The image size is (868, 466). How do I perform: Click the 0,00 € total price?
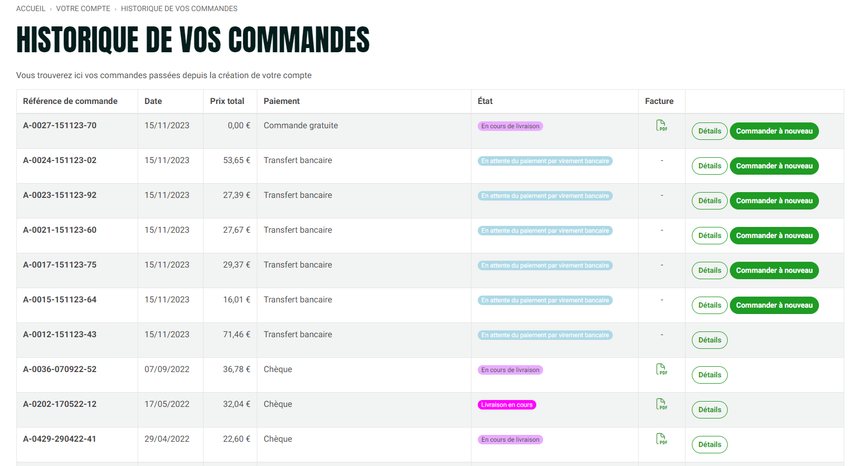(239, 126)
